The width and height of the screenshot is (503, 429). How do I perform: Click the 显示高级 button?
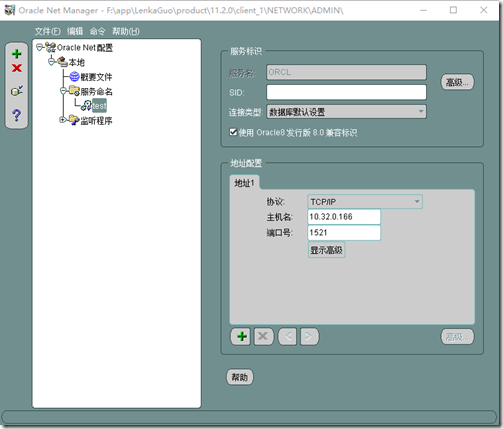pos(326,250)
